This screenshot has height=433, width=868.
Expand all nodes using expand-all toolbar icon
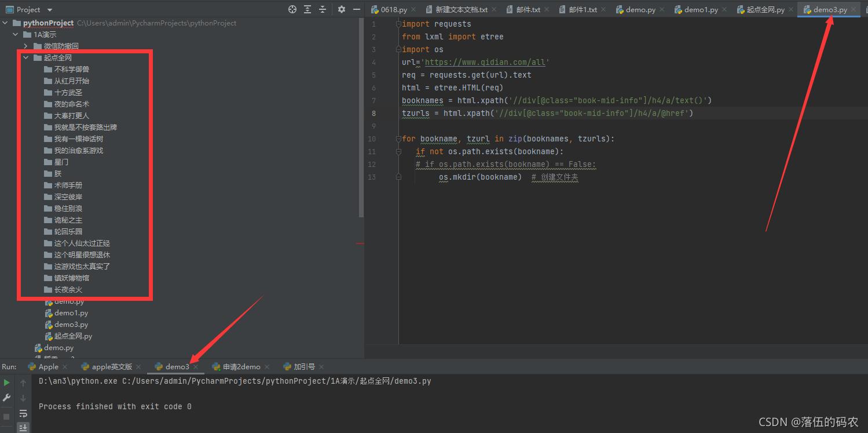pos(307,9)
